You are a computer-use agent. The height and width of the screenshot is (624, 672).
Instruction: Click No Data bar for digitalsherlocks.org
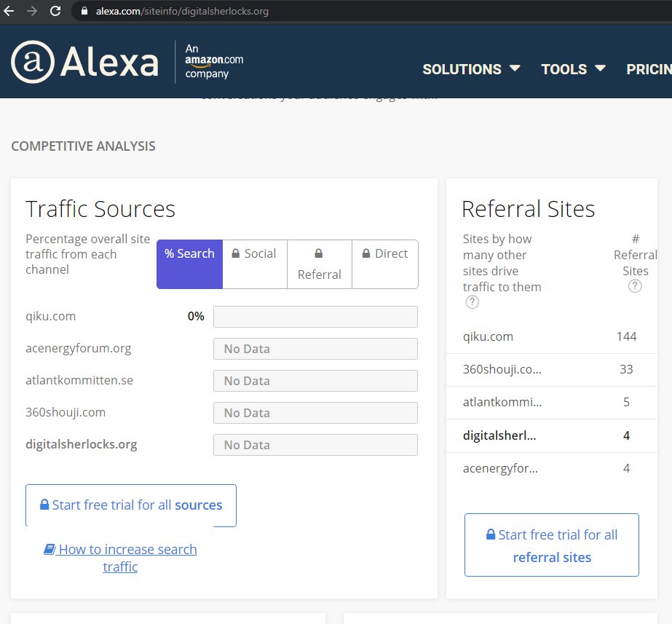[315, 445]
